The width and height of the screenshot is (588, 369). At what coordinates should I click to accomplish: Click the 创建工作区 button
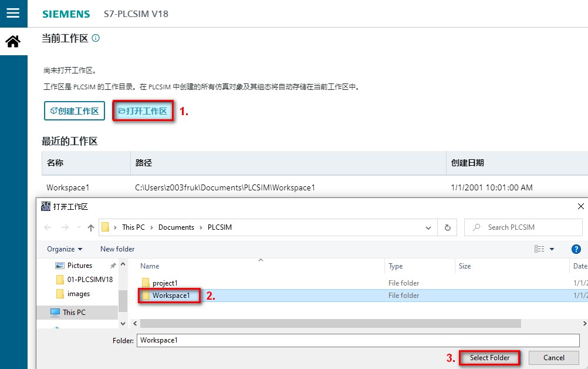pos(75,110)
